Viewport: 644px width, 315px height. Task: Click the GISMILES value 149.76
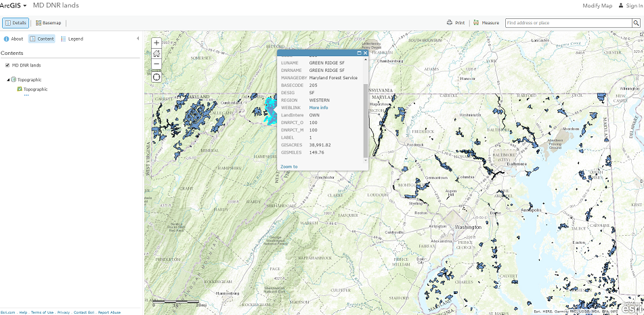tap(317, 152)
